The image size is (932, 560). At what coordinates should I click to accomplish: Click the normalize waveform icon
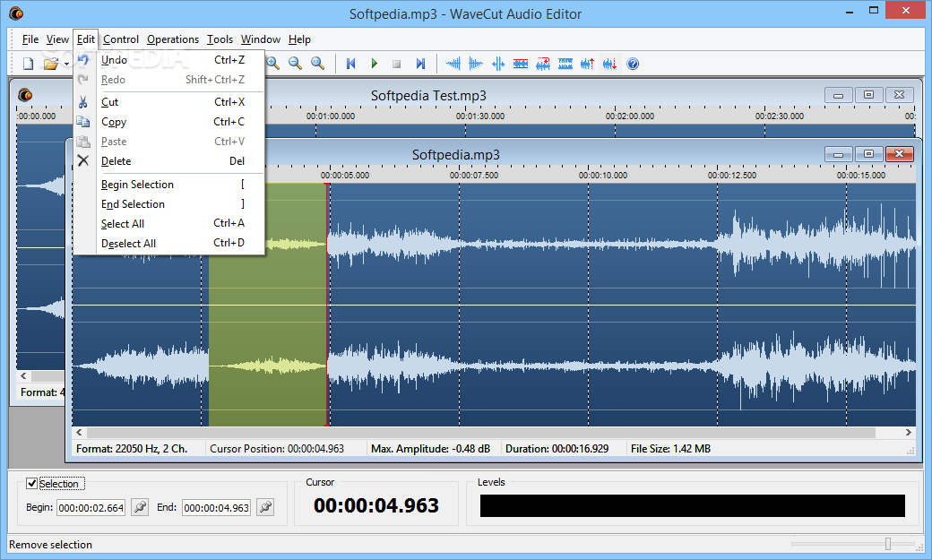coord(565,64)
